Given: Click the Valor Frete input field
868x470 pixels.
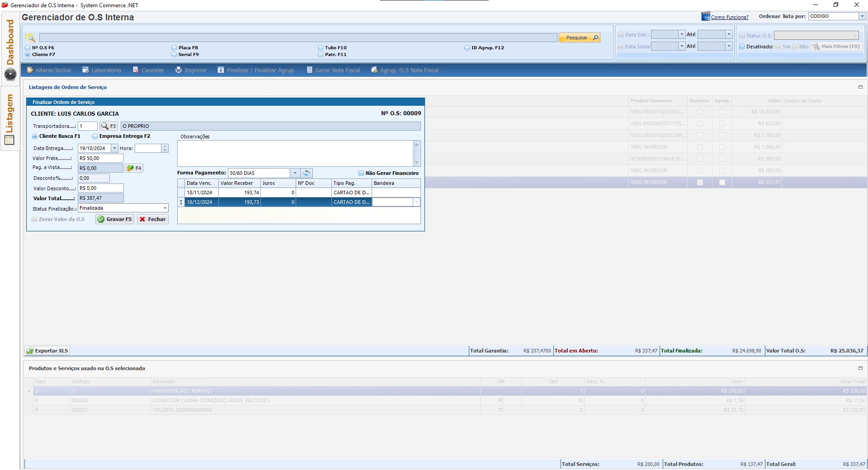Looking at the screenshot, I should [x=100, y=158].
